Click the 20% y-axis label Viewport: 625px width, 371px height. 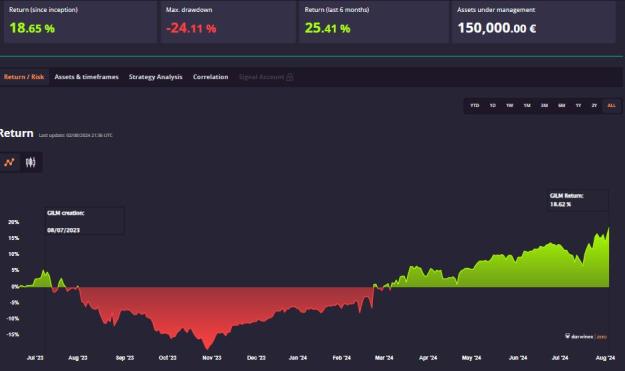[14, 222]
